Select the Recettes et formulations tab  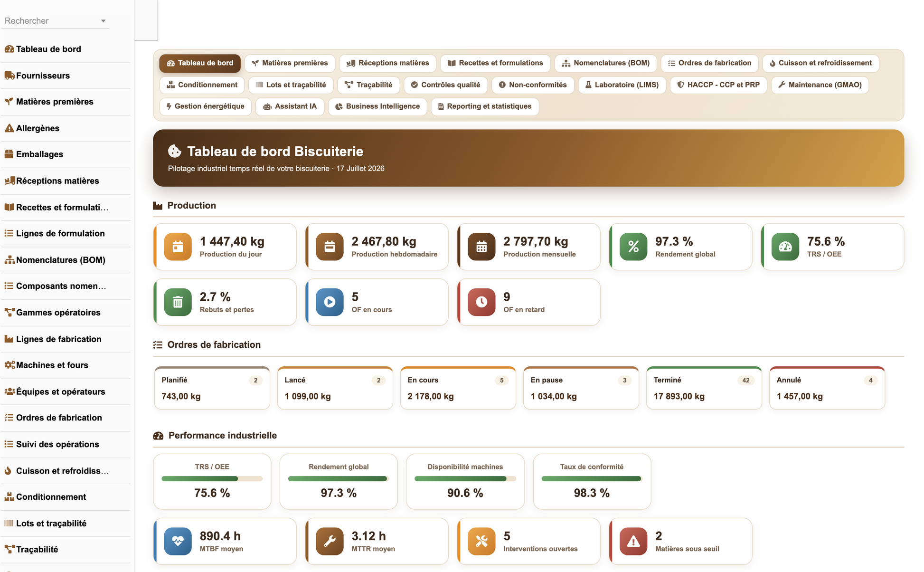pos(495,63)
